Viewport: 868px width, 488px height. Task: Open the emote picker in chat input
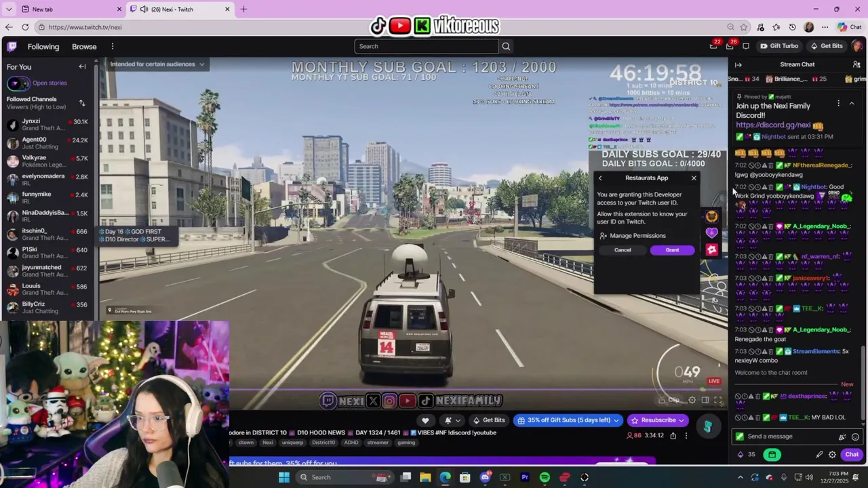point(855,436)
